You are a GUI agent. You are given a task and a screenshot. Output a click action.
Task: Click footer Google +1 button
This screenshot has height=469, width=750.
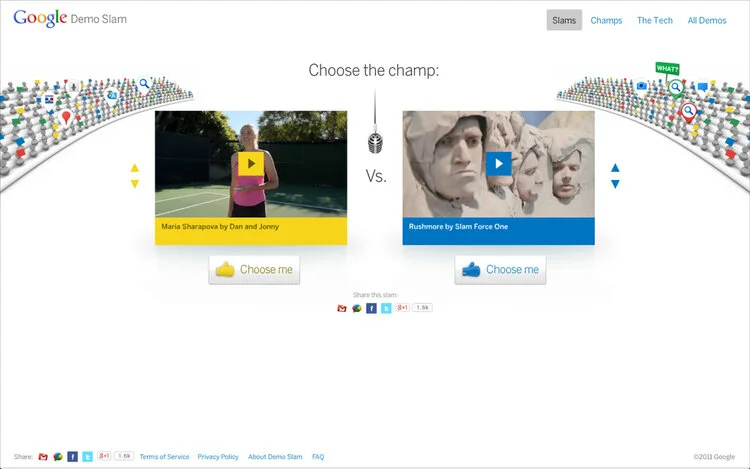click(104, 456)
